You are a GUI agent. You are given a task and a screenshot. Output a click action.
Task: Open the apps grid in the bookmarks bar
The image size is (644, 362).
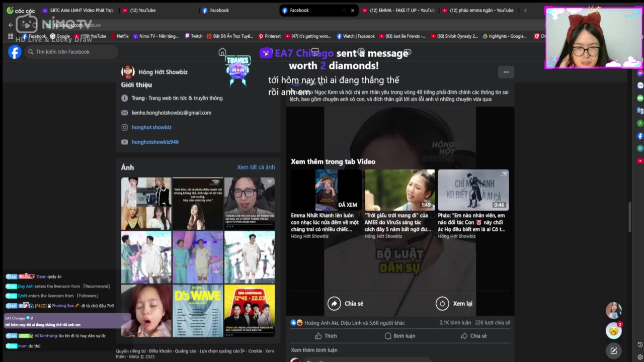coord(11,36)
